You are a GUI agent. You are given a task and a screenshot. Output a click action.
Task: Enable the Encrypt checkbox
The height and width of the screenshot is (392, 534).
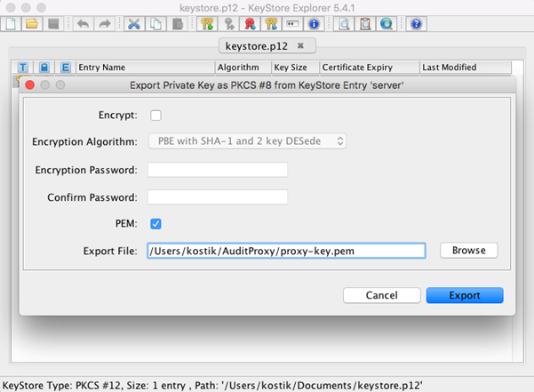pos(155,116)
